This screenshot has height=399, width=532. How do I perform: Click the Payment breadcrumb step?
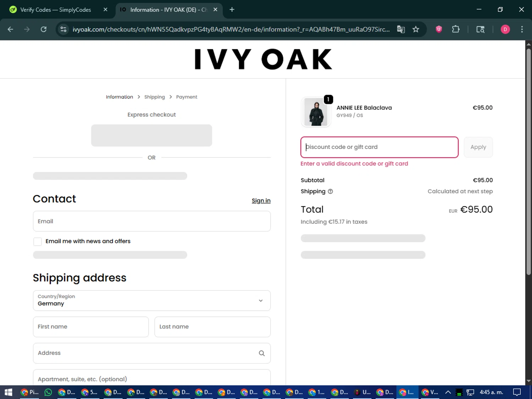[187, 97]
